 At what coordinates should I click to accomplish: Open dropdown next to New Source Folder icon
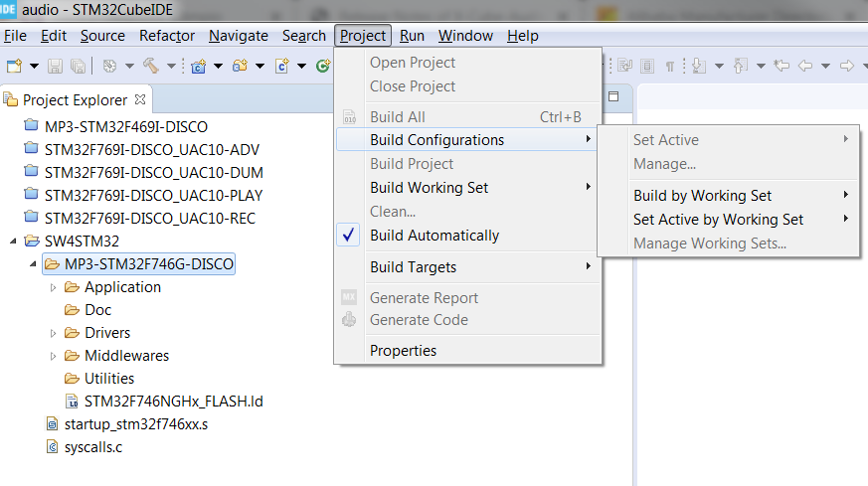coord(260,67)
